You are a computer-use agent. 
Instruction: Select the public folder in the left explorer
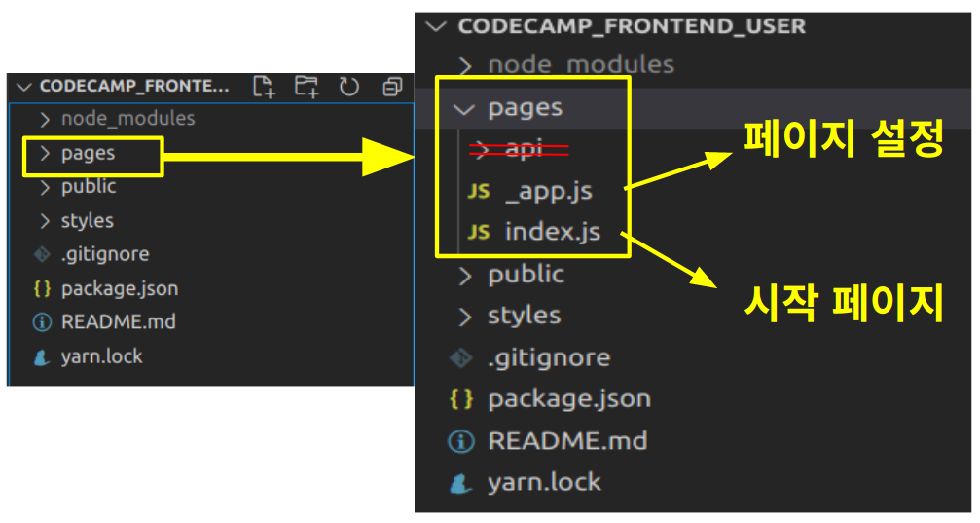click(x=89, y=186)
